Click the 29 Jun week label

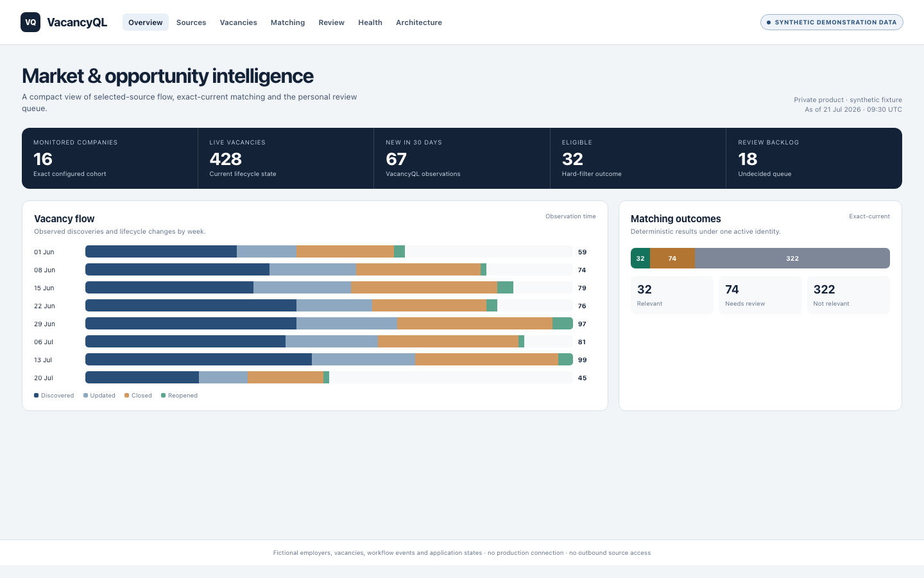click(x=45, y=324)
